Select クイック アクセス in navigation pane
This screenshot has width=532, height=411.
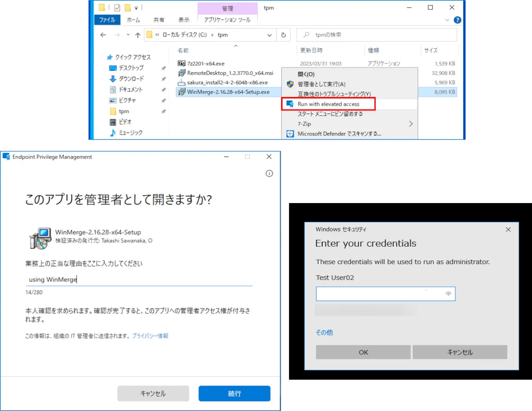click(133, 57)
